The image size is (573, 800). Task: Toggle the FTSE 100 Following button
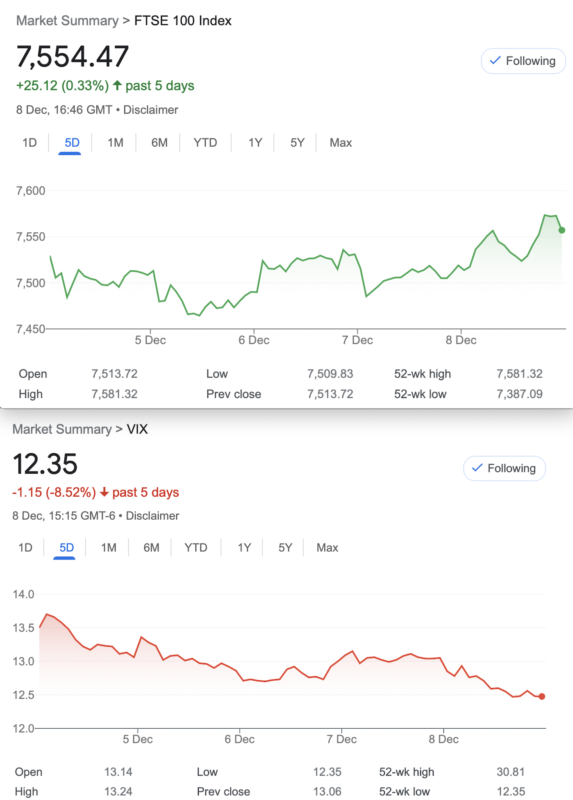pyautogui.click(x=523, y=61)
